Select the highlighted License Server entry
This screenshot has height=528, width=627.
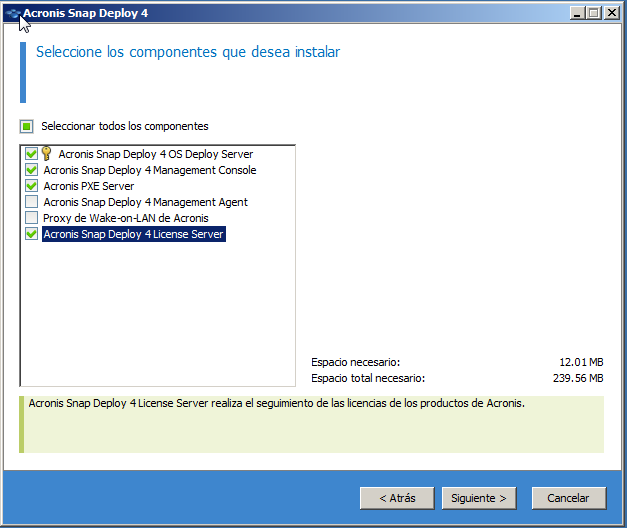pos(134,234)
